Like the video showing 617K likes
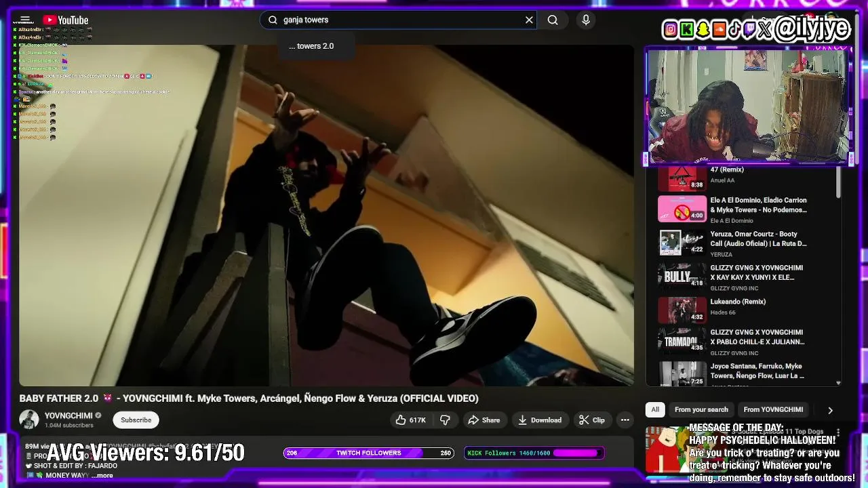 [x=411, y=420]
